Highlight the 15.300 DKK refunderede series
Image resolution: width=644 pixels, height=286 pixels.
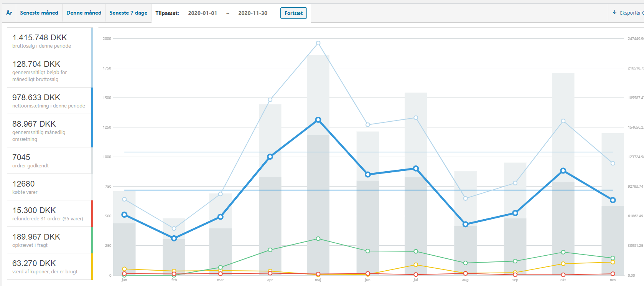click(50, 213)
